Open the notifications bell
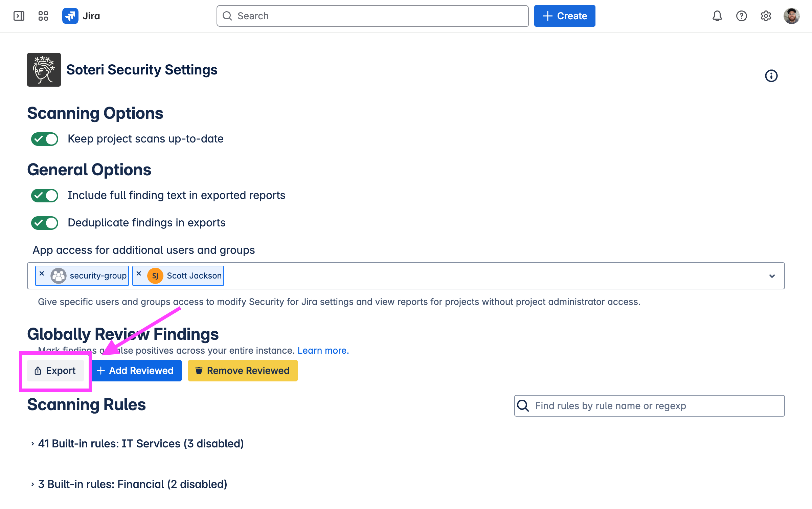Image resolution: width=812 pixels, height=509 pixels. click(x=717, y=16)
